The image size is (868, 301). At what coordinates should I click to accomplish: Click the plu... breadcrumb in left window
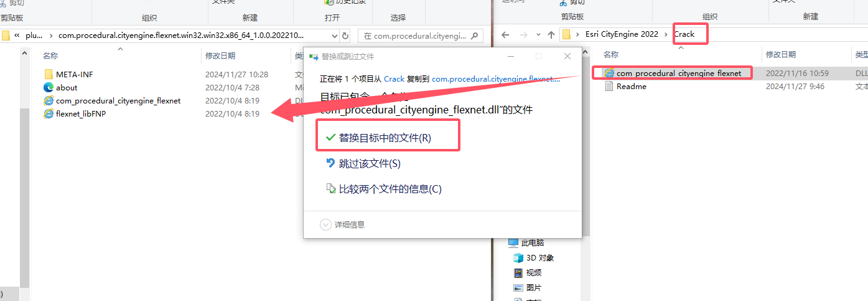point(34,36)
